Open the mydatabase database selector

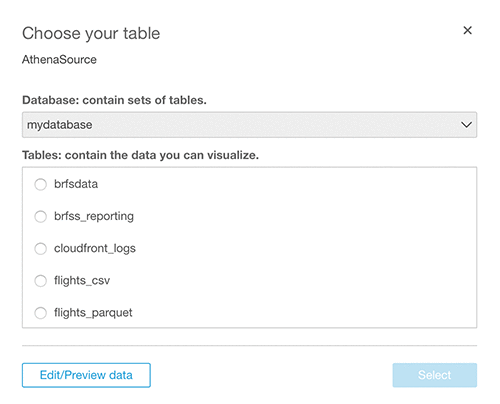point(249,125)
